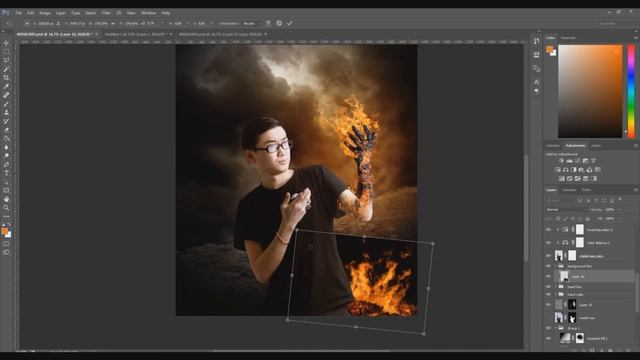
Task: Hide the Color Balance 2 adjustment layer
Action: [x=549, y=242]
